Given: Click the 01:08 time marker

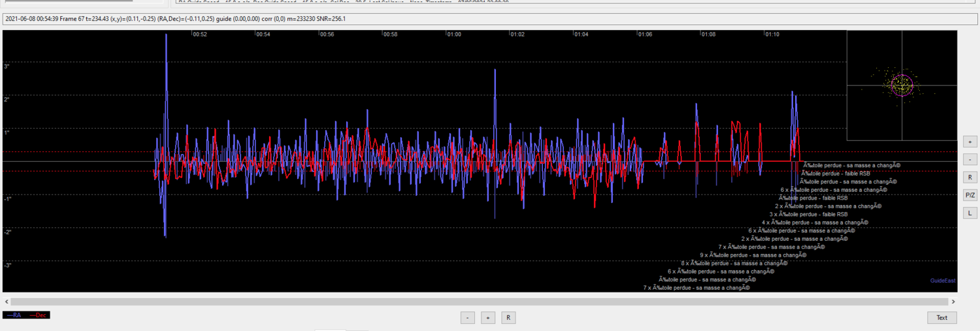Looking at the screenshot, I should 708,34.
